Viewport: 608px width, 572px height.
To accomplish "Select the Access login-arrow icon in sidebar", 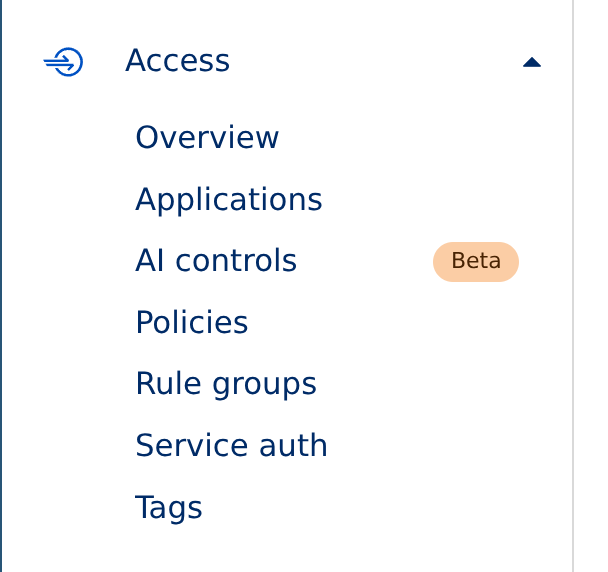I will pyautogui.click(x=63, y=62).
